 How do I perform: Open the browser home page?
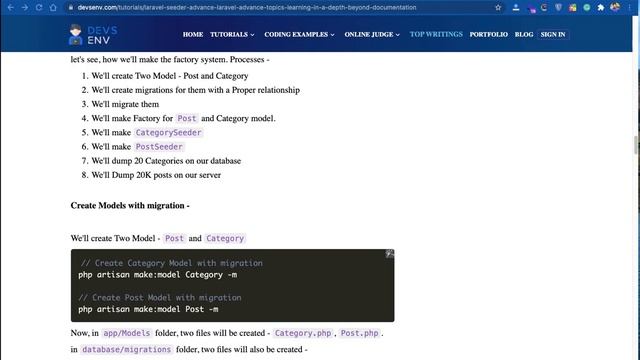pyautogui.click(x=53, y=7)
